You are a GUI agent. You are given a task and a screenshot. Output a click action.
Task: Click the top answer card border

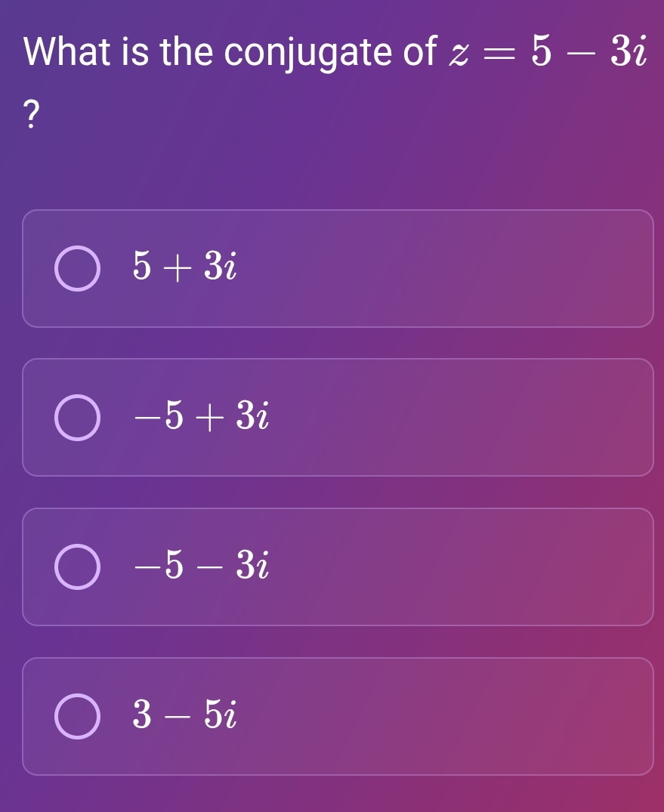pyautogui.click(x=338, y=213)
